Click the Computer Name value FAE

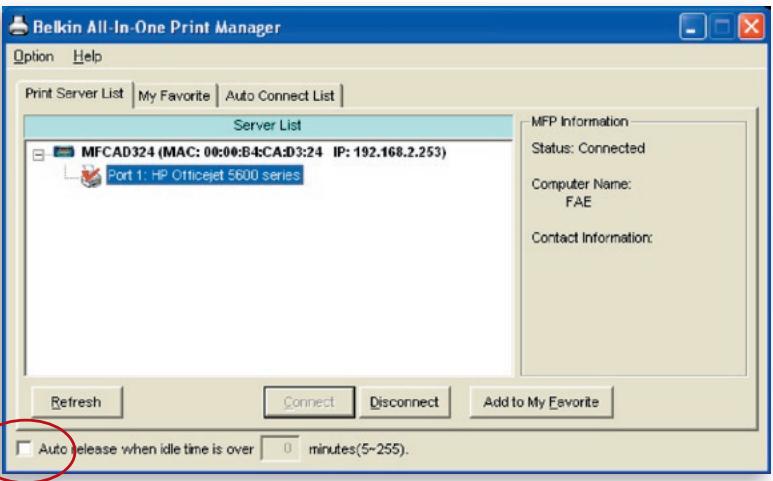click(578, 202)
